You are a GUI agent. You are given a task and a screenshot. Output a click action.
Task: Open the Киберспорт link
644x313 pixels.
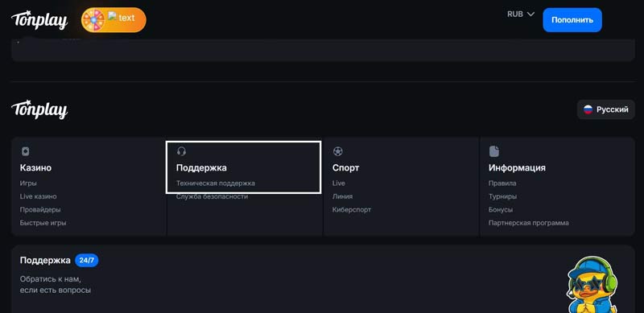click(x=352, y=209)
